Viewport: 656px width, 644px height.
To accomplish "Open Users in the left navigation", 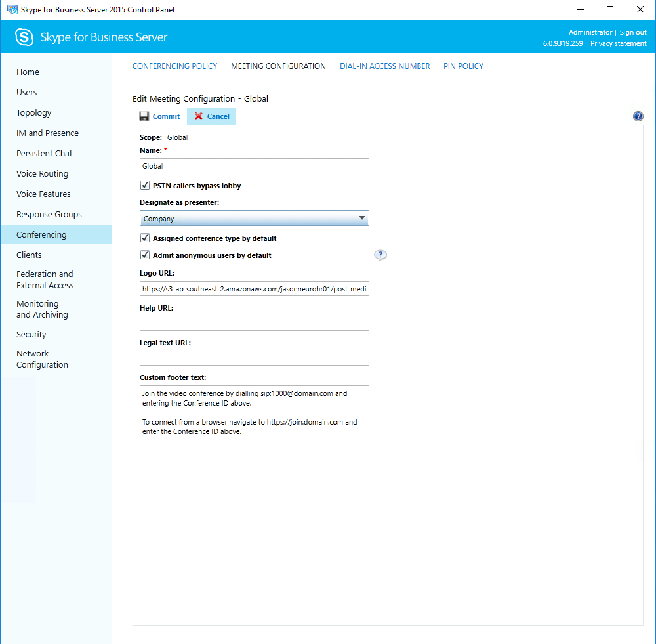I will [26, 92].
